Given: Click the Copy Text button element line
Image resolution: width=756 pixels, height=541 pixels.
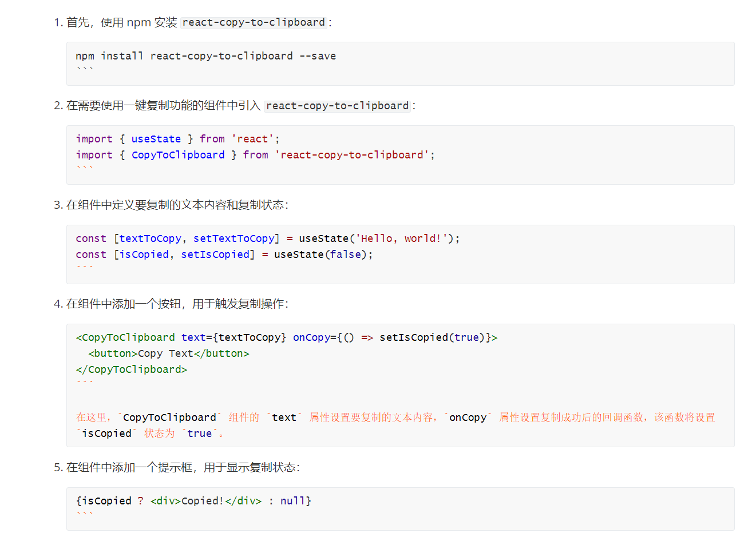Looking at the screenshot, I should tap(169, 353).
